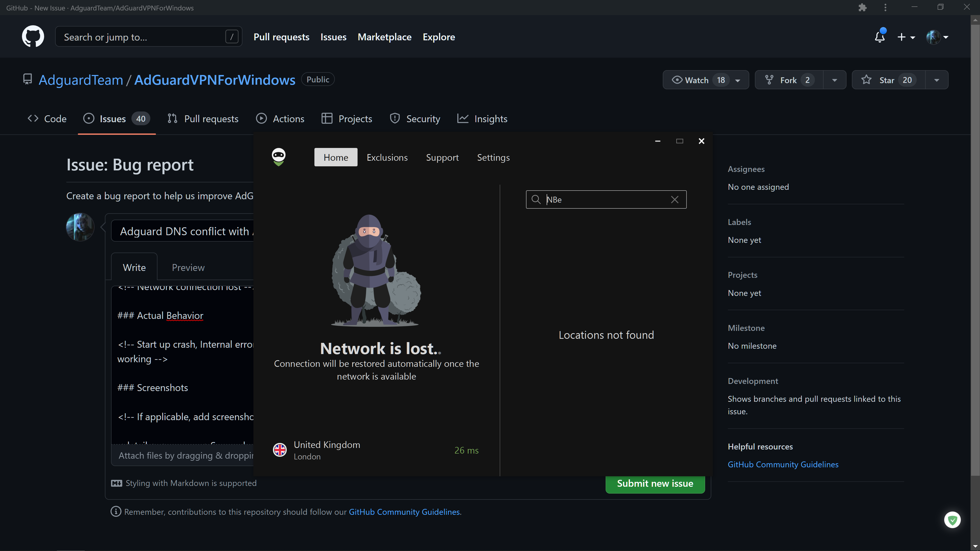This screenshot has width=980, height=551.
Task: Click the issue author avatar
Action: click(x=80, y=227)
